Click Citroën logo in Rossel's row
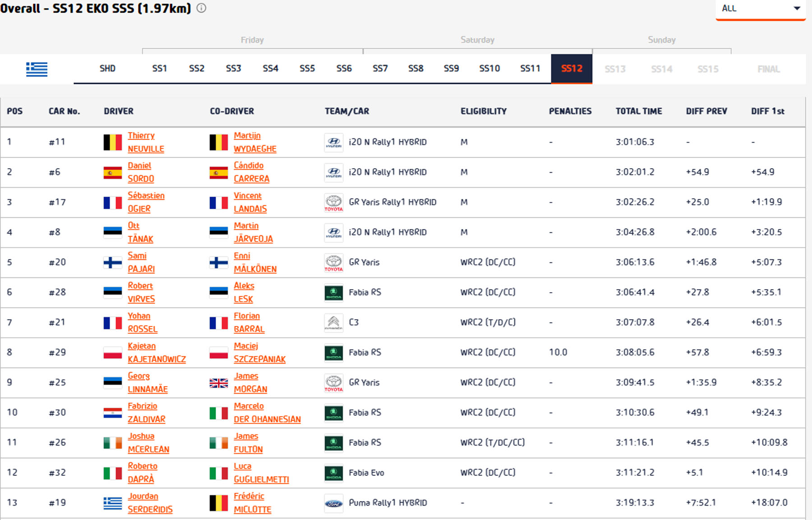Viewport: 812px width, 520px height. [x=334, y=322]
